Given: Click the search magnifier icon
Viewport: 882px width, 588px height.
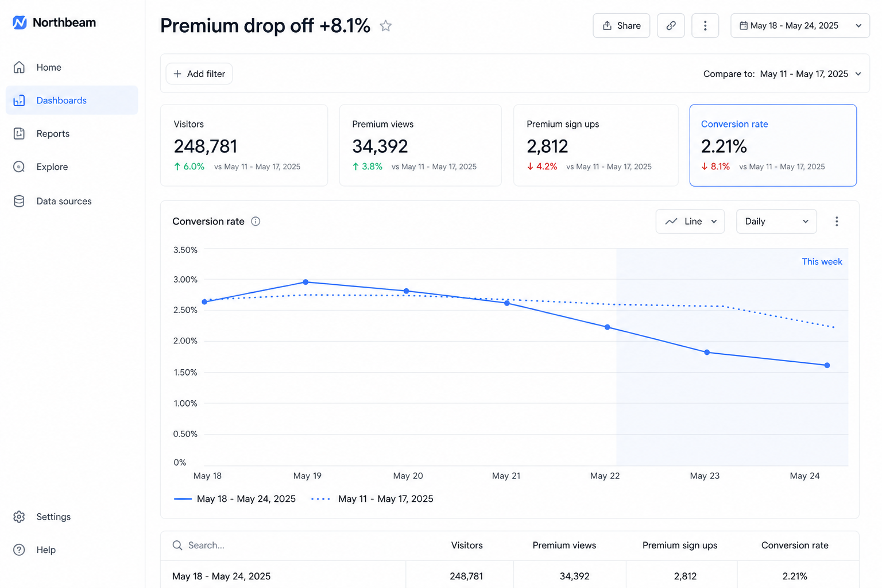Looking at the screenshot, I should (x=177, y=546).
